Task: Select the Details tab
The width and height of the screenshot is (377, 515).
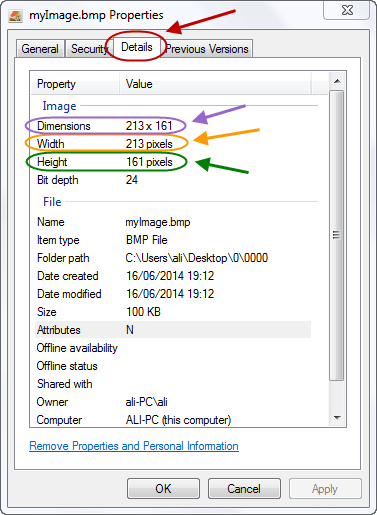Action: 137,47
